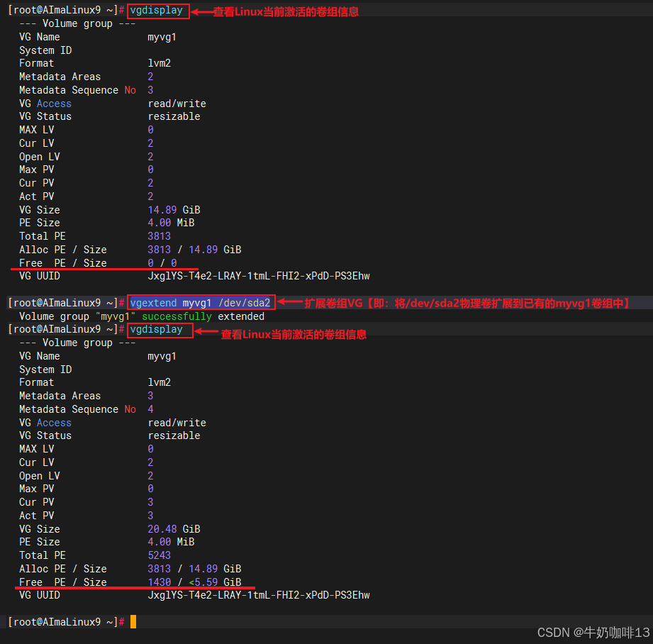Viewport: 653px width, 644px height.
Task: Click 'read/write' VG Access value in second output
Action: pos(177,423)
